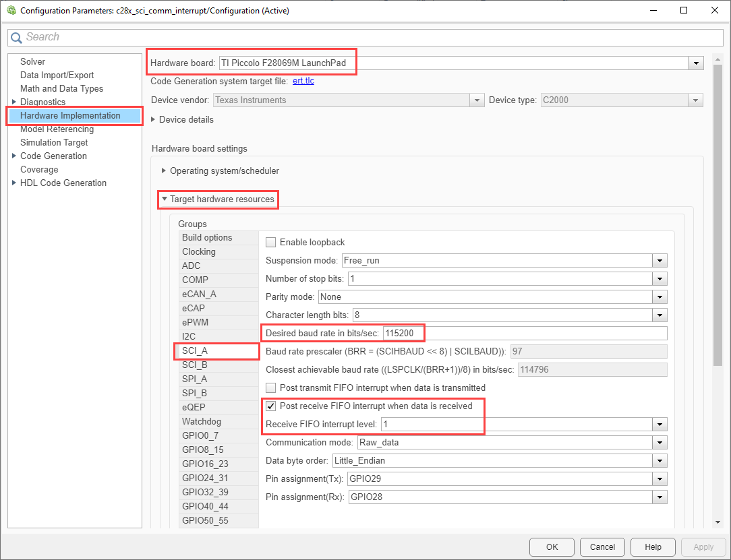The width and height of the screenshot is (731, 560).
Task: Select GPIO8_15 group
Action: click(x=218, y=449)
